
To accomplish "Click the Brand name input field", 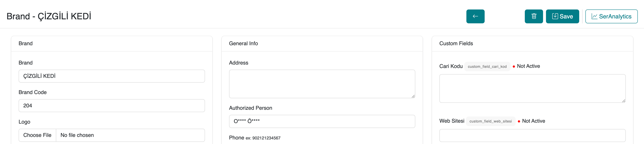I will coord(112,76).
